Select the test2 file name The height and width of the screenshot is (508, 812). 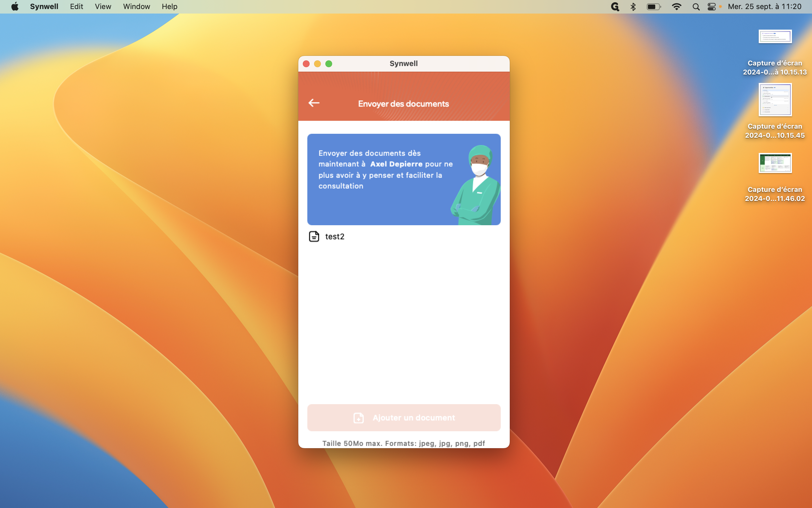pos(335,237)
